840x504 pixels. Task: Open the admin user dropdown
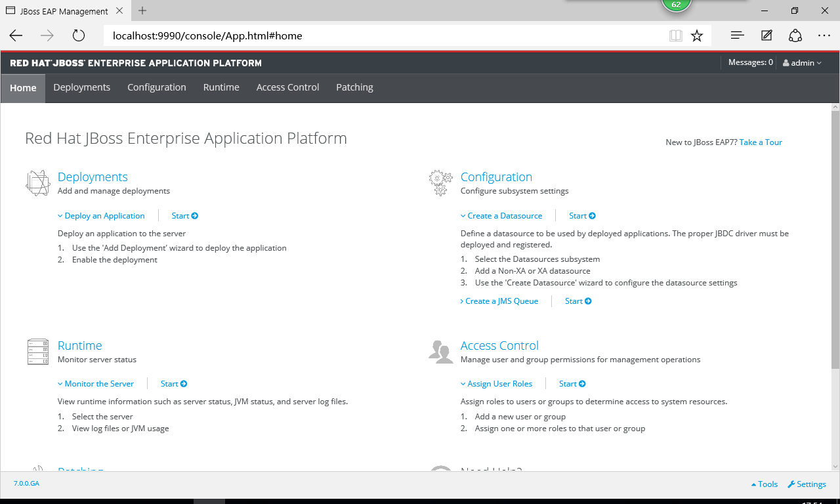tap(802, 63)
